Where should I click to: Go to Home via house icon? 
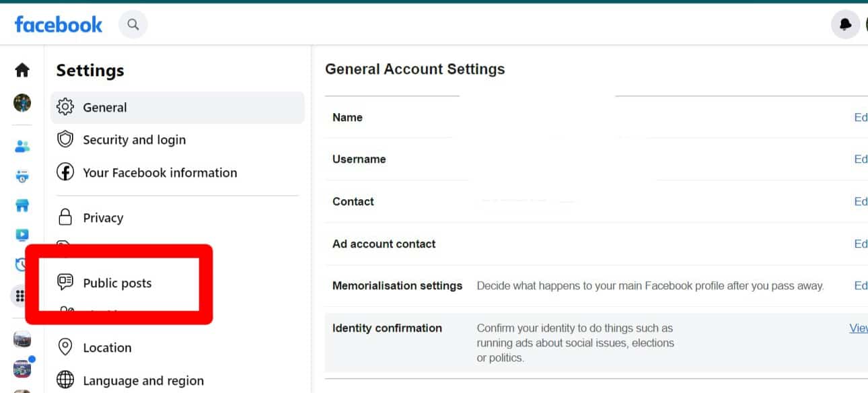(x=22, y=69)
